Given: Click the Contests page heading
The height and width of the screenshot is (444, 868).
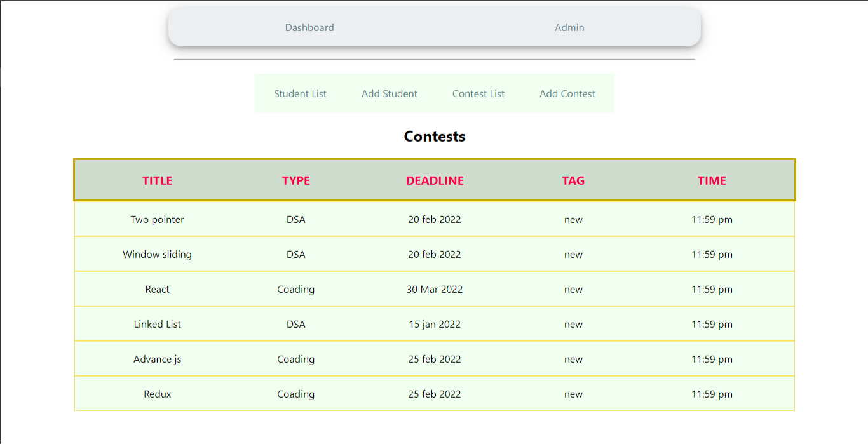Looking at the screenshot, I should click(x=434, y=136).
